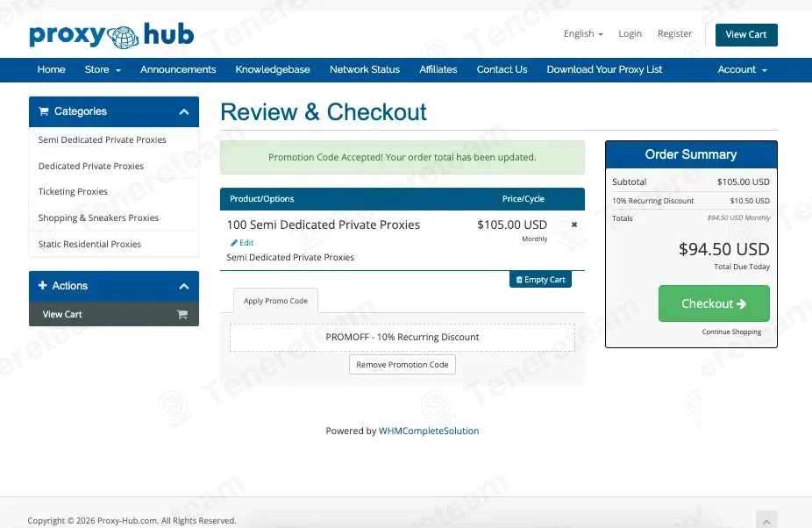
Task: Open the Store dropdown menu
Action: point(103,69)
